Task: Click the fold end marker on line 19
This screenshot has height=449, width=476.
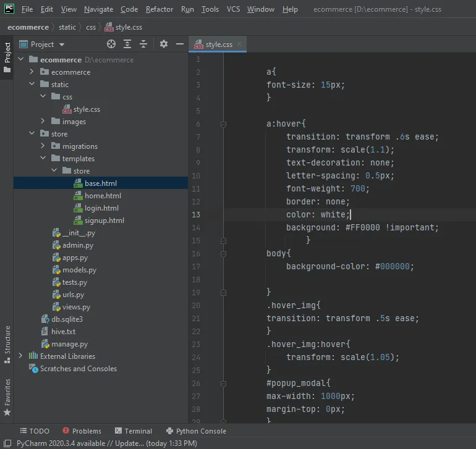Action: click(223, 293)
